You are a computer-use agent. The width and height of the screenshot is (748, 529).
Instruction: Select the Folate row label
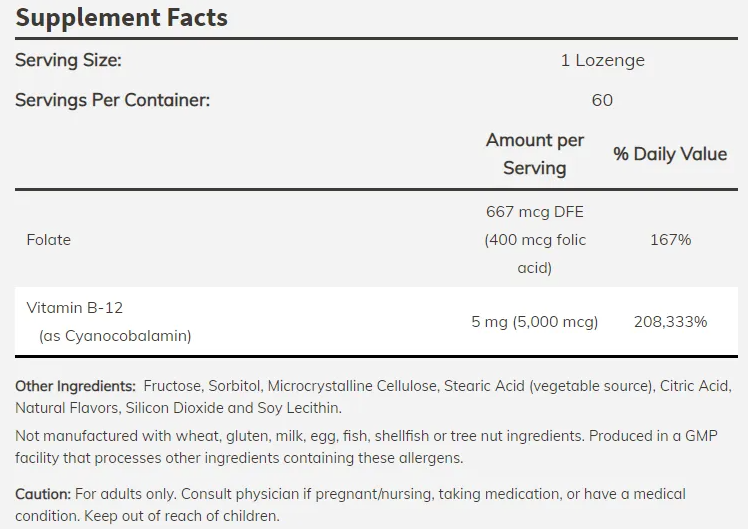[x=49, y=240]
